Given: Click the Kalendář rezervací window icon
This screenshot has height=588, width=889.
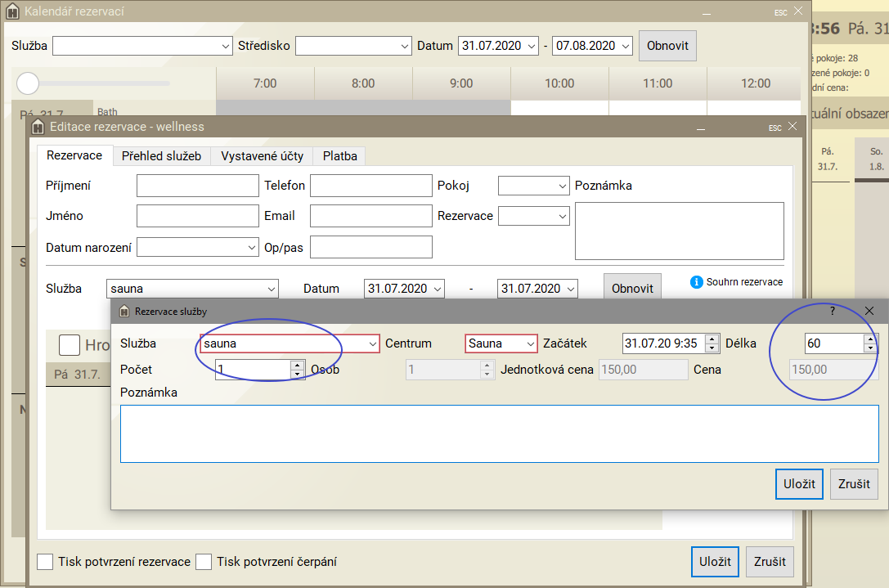Looking at the screenshot, I should (x=12, y=12).
